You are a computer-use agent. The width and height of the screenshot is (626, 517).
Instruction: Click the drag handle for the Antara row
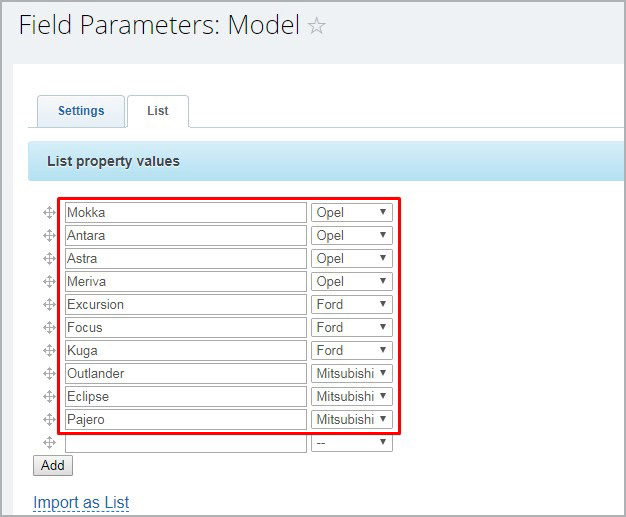point(49,236)
